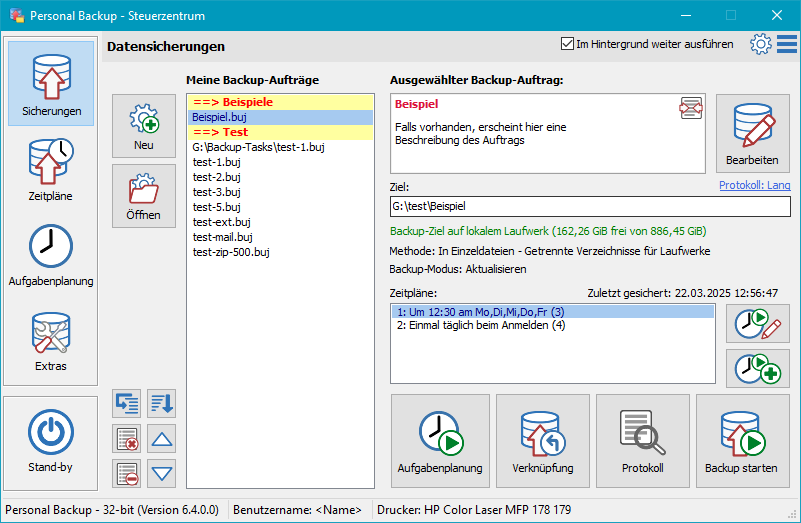
Task: Remove entry with red minus list icon
Action: tap(127, 473)
